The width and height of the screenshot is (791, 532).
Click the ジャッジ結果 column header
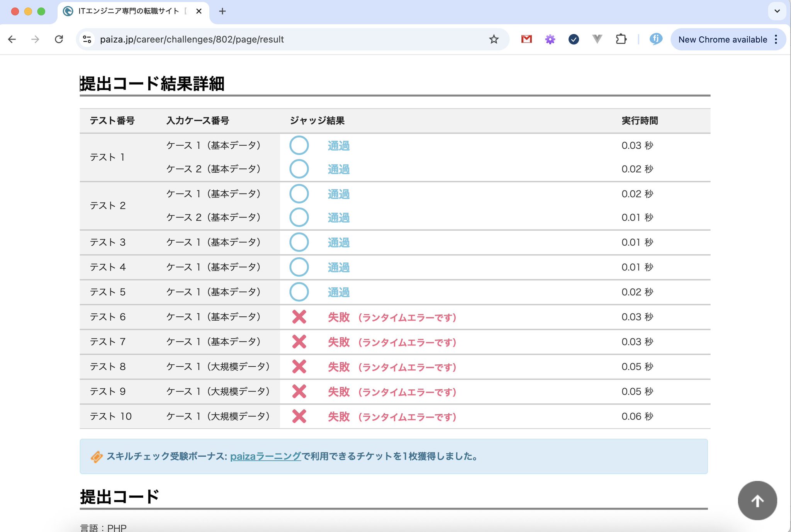317,121
